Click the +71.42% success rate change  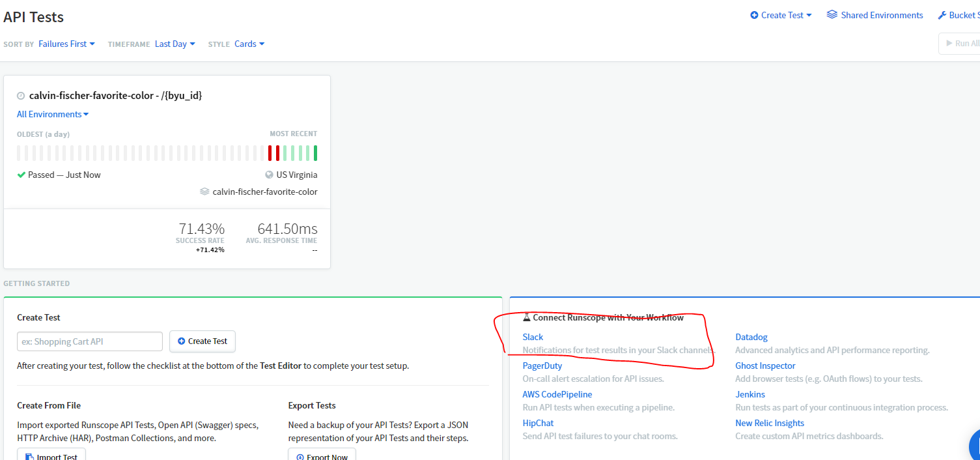[210, 250]
